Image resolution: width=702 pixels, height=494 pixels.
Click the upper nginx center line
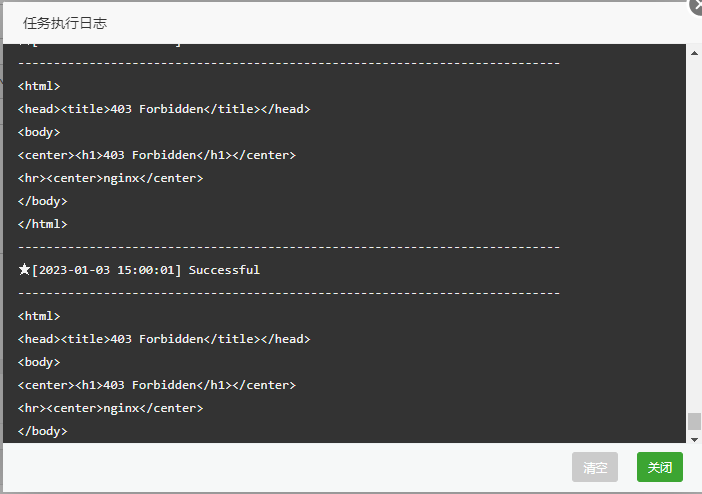coord(111,178)
